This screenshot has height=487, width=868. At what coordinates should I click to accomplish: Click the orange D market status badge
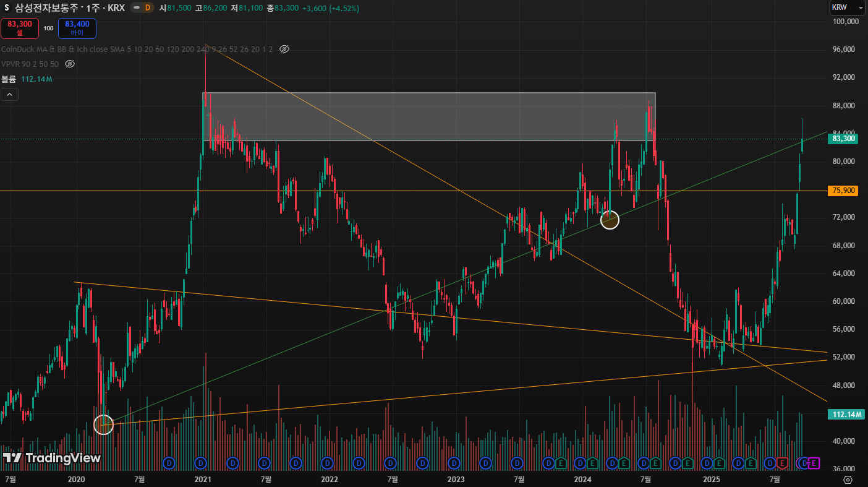147,8
